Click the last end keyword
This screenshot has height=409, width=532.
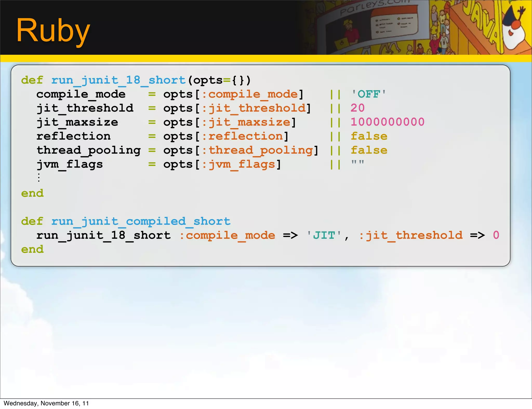[32, 249]
